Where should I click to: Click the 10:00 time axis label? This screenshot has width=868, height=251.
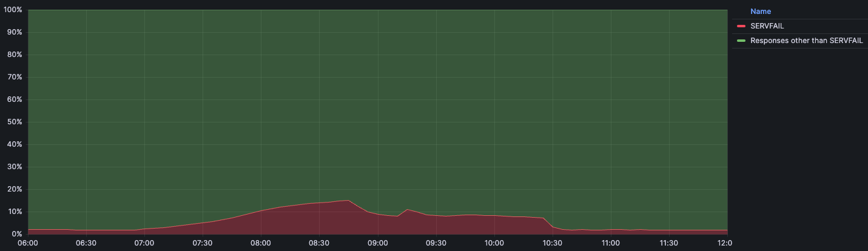coord(494,243)
